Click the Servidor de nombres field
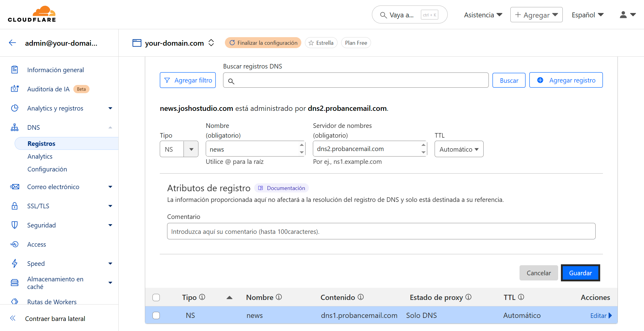This screenshot has width=644, height=331. pos(370,149)
